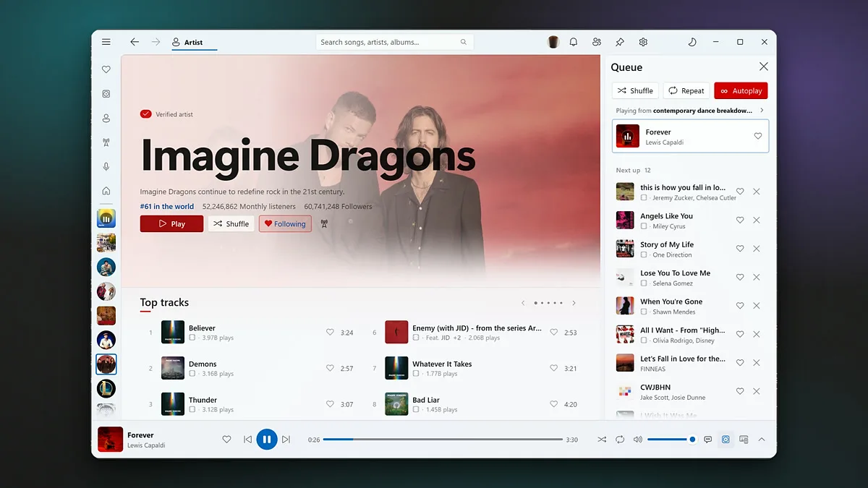Viewport: 868px width, 488px height.
Task: Skip to next track
Action: click(x=286, y=439)
